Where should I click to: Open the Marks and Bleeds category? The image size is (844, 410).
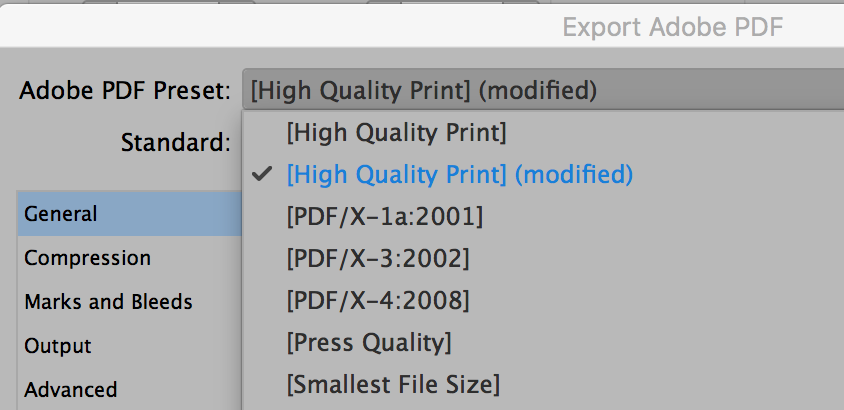tap(108, 301)
